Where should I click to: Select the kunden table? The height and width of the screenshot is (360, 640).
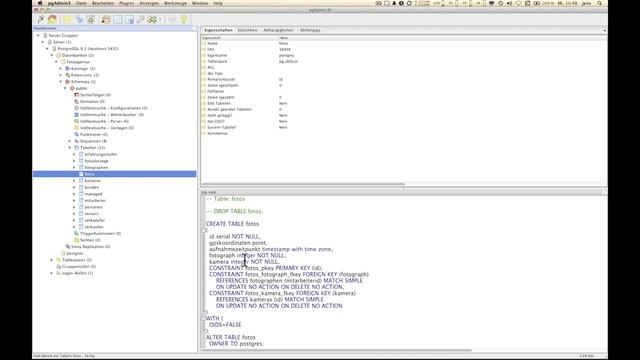(x=92, y=187)
